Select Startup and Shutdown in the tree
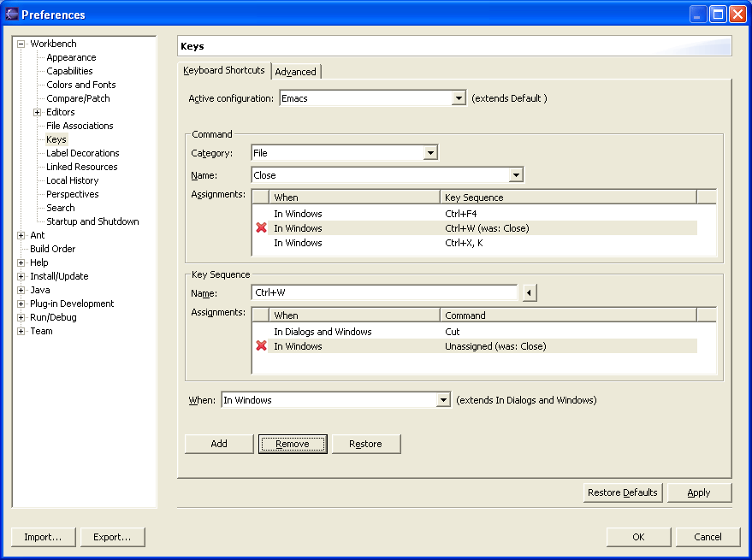The image size is (752, 560). [92, 221]
